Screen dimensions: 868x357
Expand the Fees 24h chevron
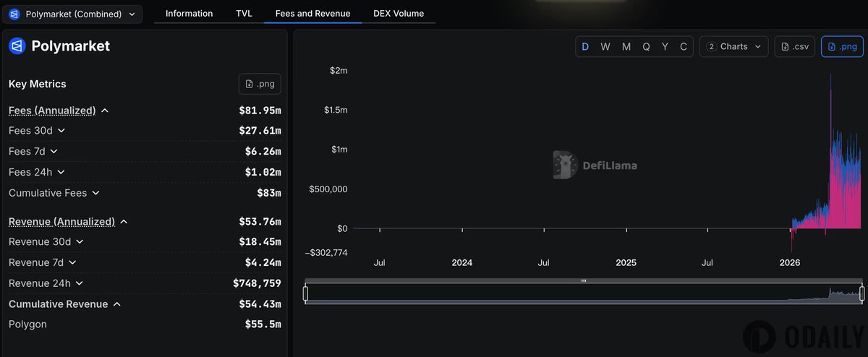click(61, 172)
